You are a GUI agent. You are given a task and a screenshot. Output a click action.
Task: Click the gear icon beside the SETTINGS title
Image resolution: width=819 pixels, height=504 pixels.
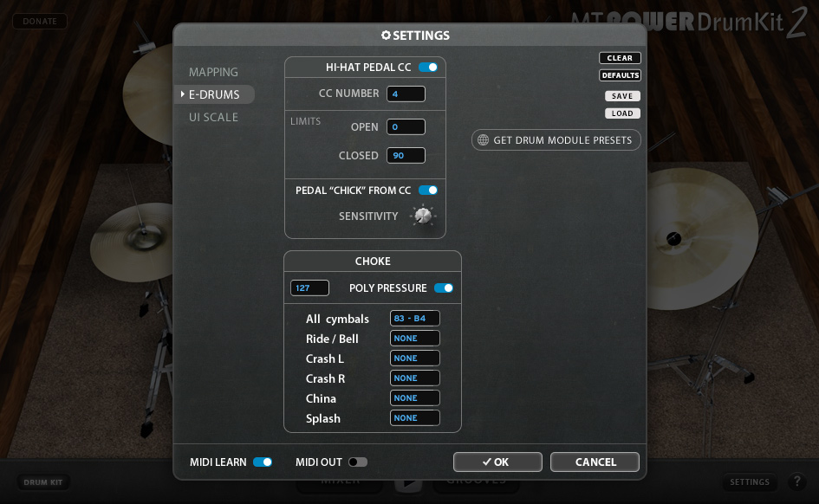(x=386, y=35)
